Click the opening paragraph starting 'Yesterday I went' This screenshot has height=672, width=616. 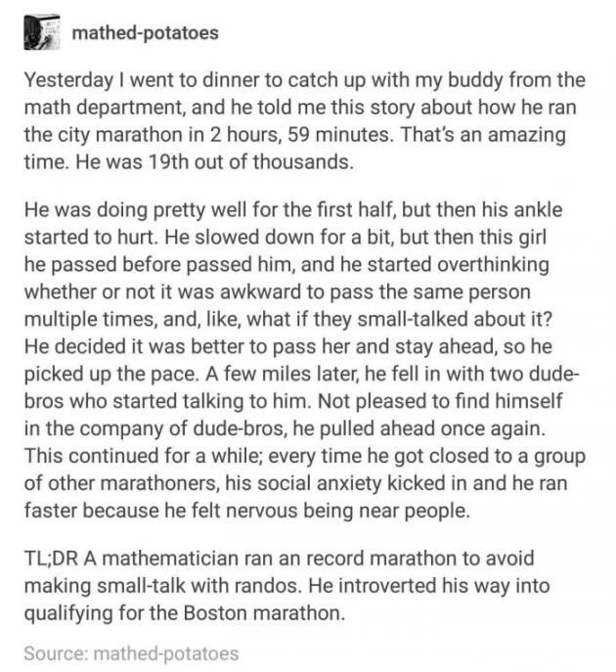point(304,121)
